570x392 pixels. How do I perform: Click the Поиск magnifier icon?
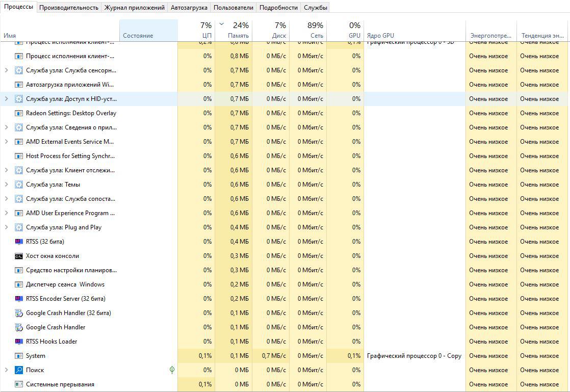tap(19, 370)
